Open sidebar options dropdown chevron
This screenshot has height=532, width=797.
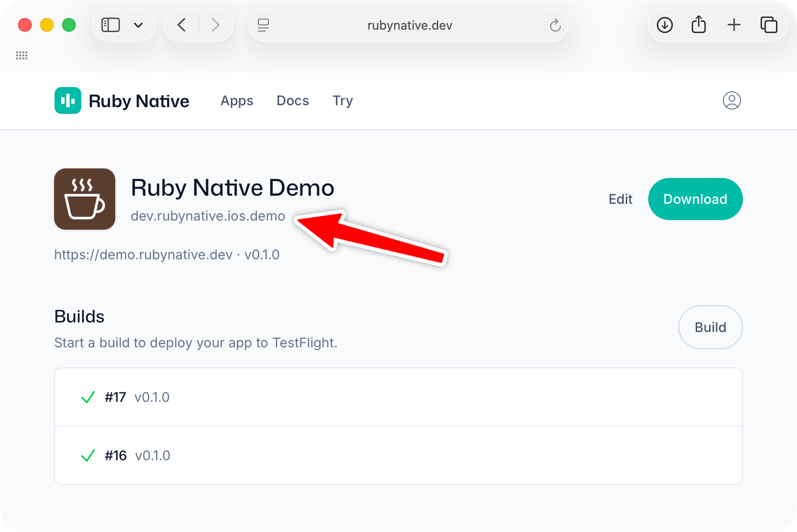point(138,25)
